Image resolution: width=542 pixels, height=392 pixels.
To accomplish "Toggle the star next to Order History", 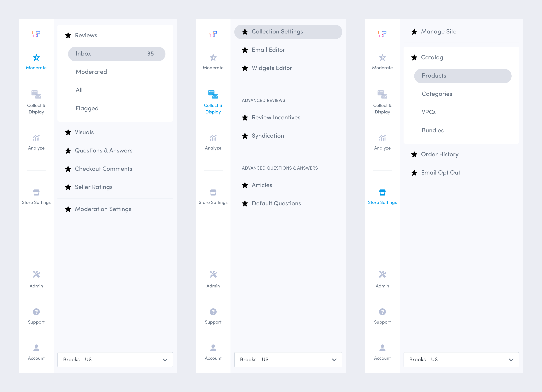I will pyautogui.click(x=414, y=155).
